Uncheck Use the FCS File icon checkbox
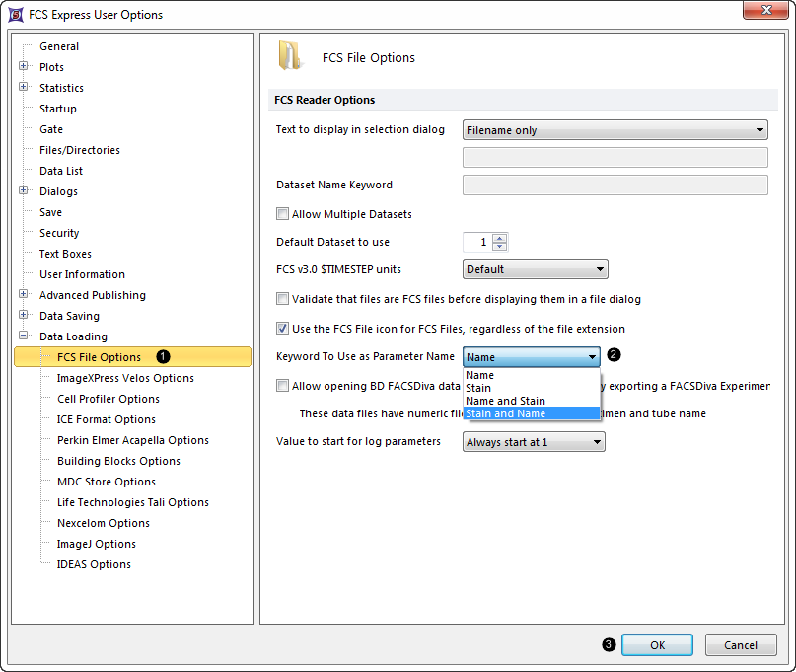796x672 pixels. point(284,329)
